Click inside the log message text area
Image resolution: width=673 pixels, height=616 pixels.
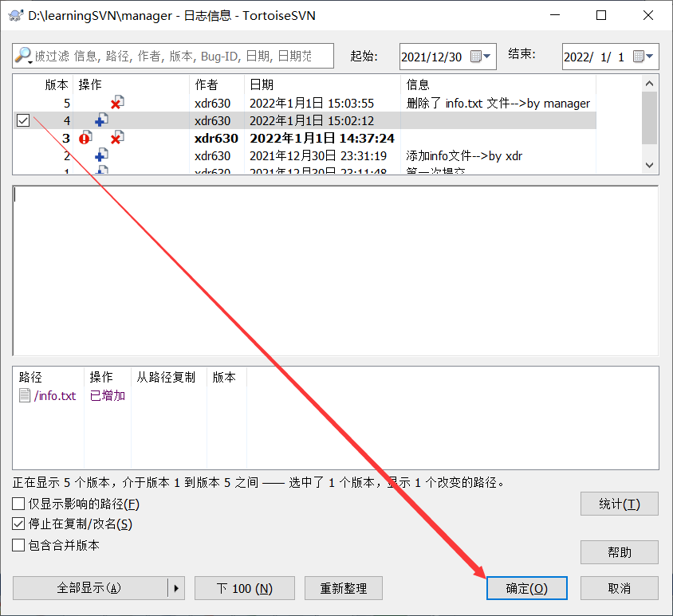click(336, 270)
